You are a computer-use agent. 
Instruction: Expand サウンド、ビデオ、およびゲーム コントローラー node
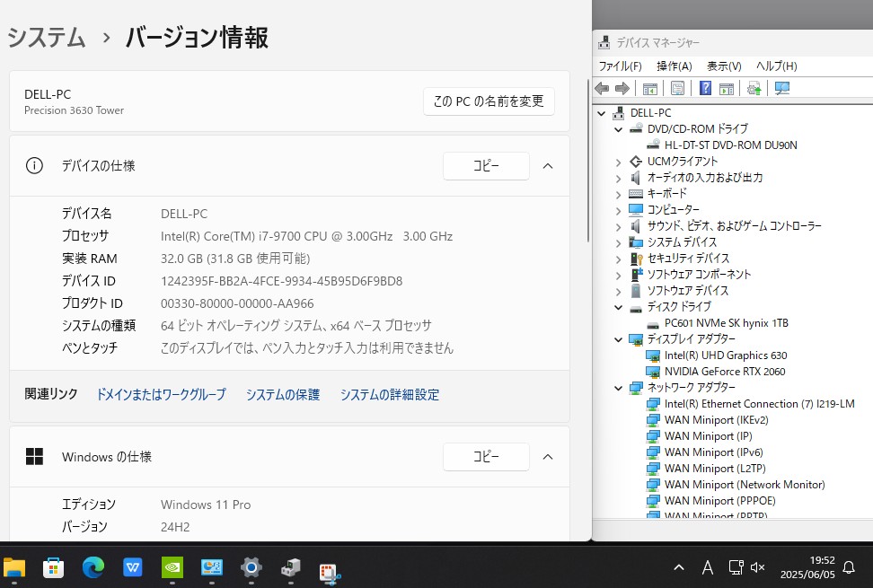(x=619, y=227)
